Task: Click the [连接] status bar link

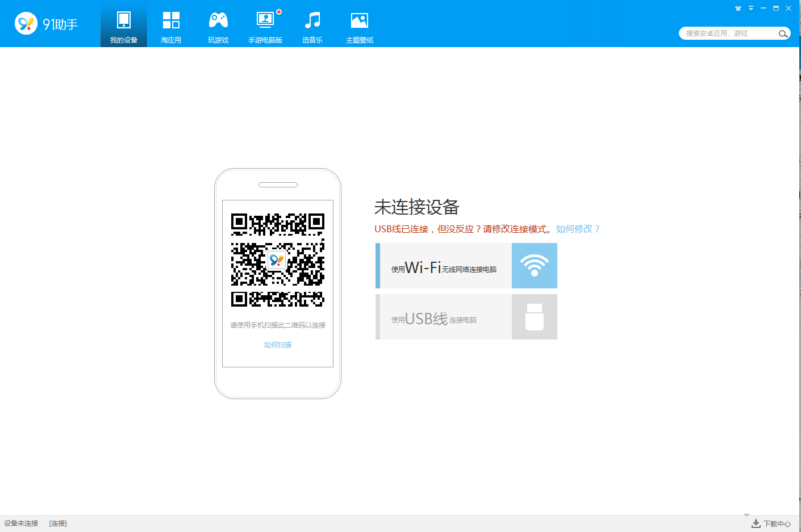Action: (58, 523)
